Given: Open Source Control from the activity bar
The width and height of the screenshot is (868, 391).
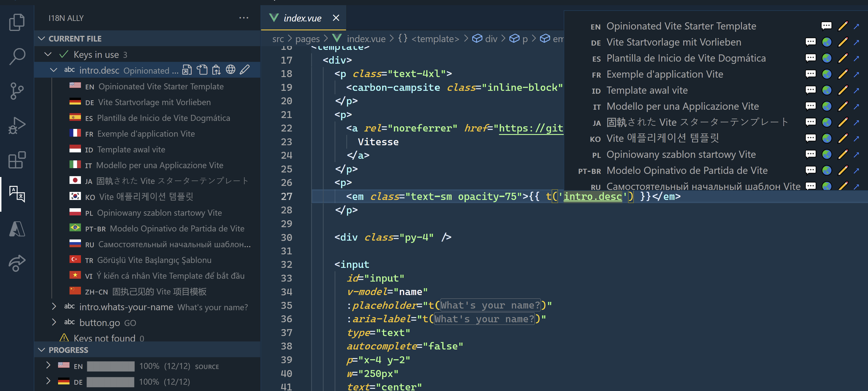Looking at the screenshot, I should [17, 91].
